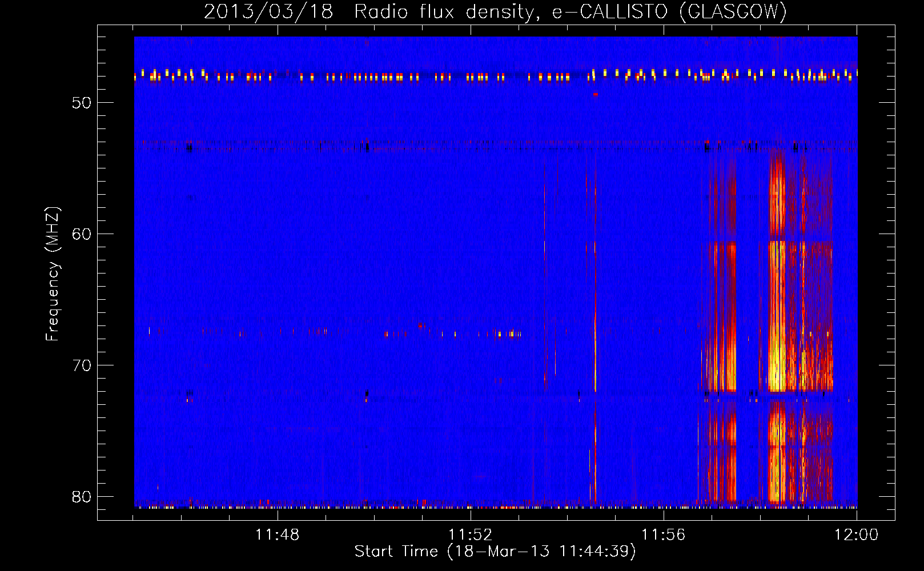The width and height of the screenshot is (924, 571).
Task: Click the 11:48 time tick label
Action: click(x=277, y=535)
